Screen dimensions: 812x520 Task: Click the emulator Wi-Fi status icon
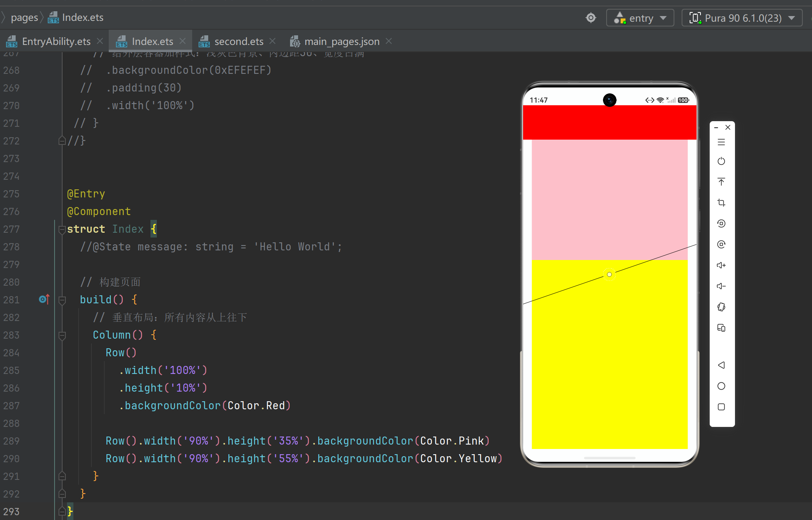click(x=660, y=100)
